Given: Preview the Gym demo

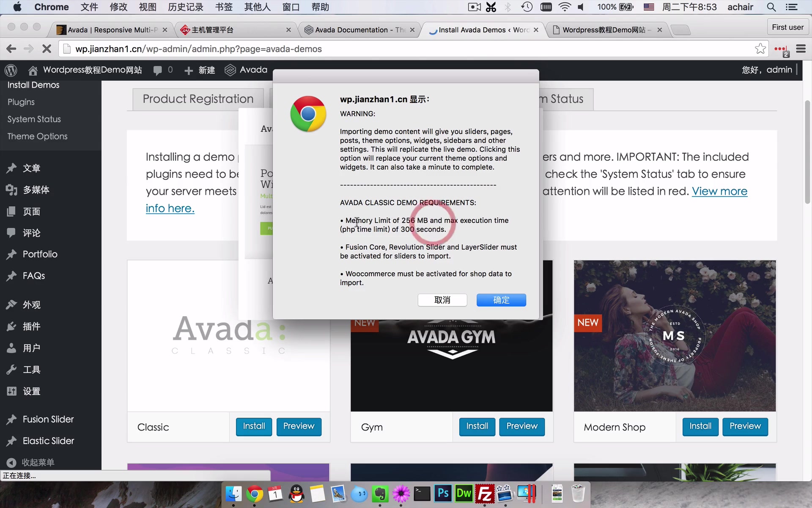Looking at the screenshot, I should click(x=522, y=426).
